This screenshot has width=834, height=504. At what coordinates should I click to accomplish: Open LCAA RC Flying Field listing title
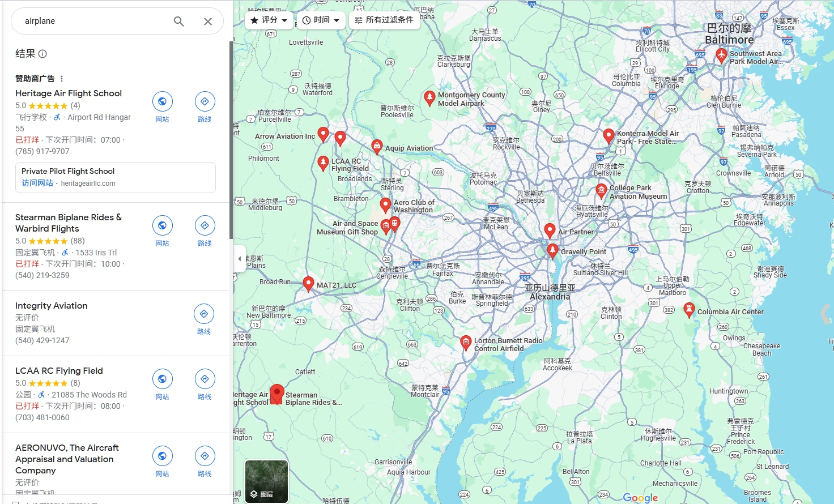59,371
